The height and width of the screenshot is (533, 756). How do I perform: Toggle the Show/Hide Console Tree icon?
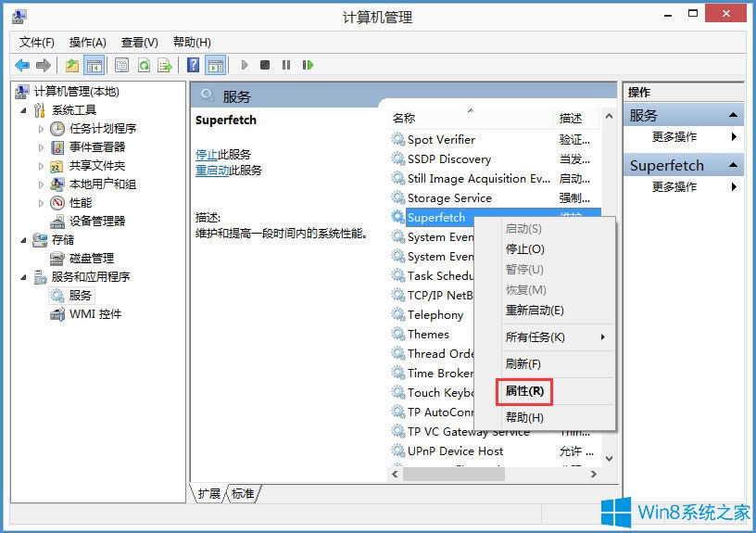(x=94, y=65)
